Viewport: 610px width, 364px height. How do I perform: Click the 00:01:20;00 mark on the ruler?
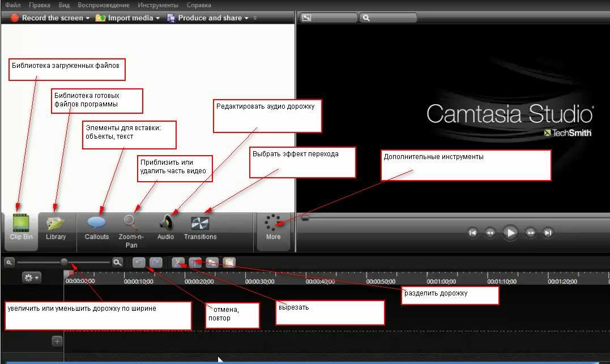[562, 281]
